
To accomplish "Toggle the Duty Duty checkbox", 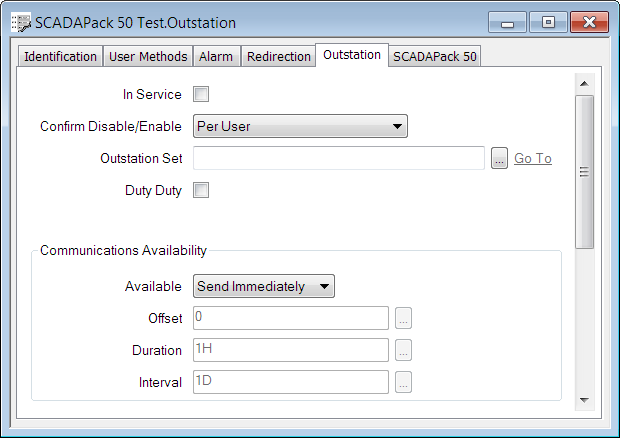I will [201, 190].
